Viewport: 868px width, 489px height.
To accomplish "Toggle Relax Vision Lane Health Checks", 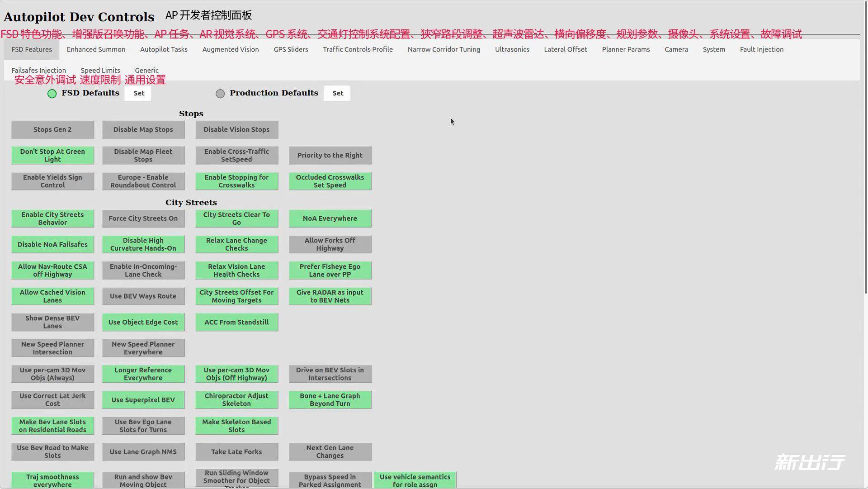I will [236, 270].
